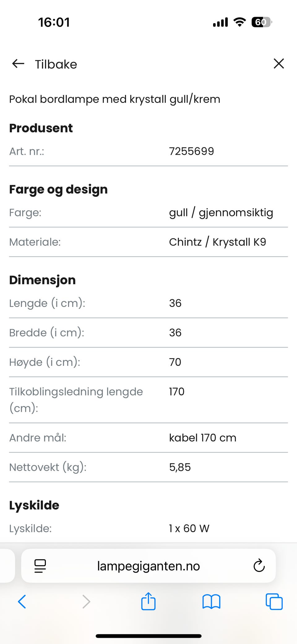297x644 pixels.
Task: Tap the article number 7255699
Action: (192, 151)
